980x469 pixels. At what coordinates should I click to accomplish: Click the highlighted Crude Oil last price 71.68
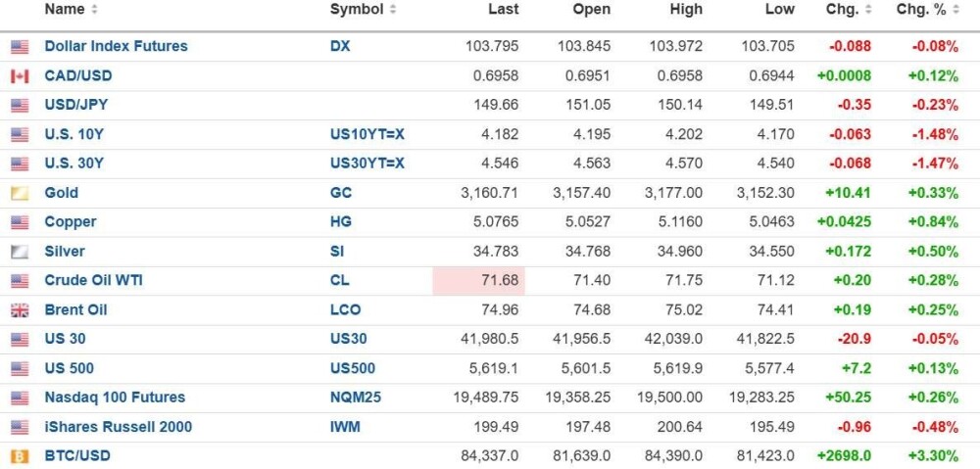tap(499, 281)
